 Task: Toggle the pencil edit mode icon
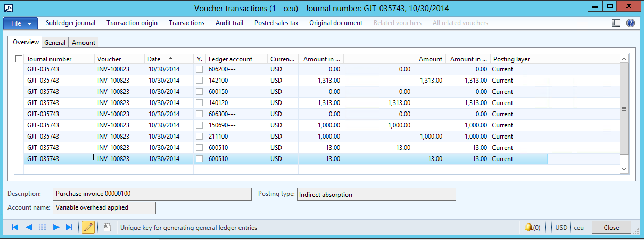point(88,227)
